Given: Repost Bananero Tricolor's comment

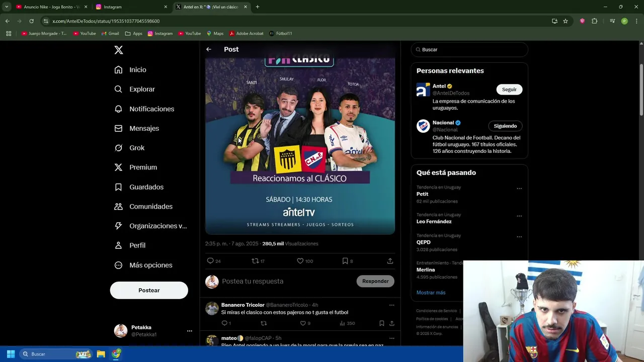Looking at the screenshot, I should pos(263,323).
